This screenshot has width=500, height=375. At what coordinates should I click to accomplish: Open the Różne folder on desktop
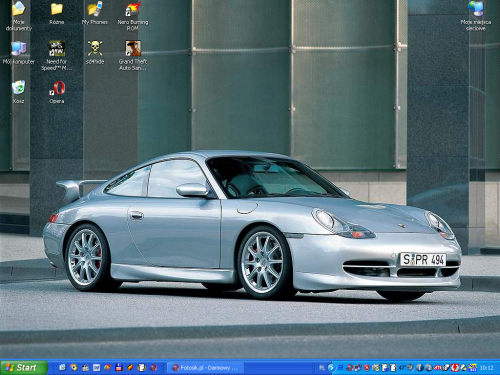coord(57,13)
